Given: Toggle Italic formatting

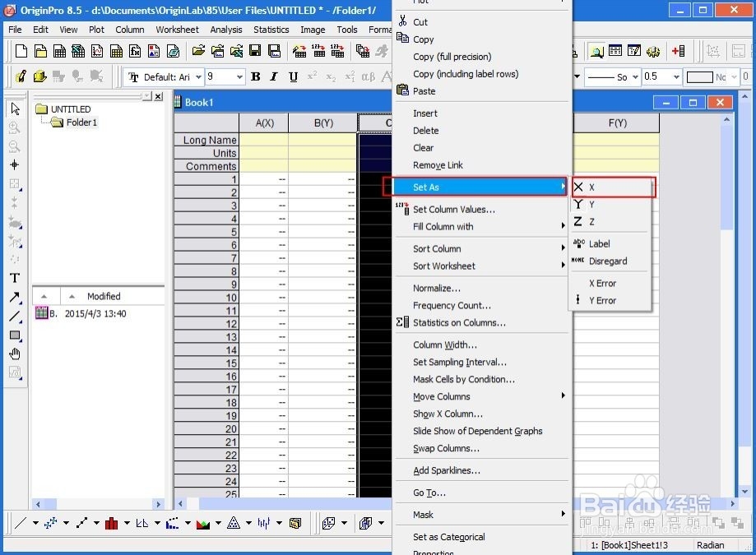Looking at the screenshot, I should point(274,76).
